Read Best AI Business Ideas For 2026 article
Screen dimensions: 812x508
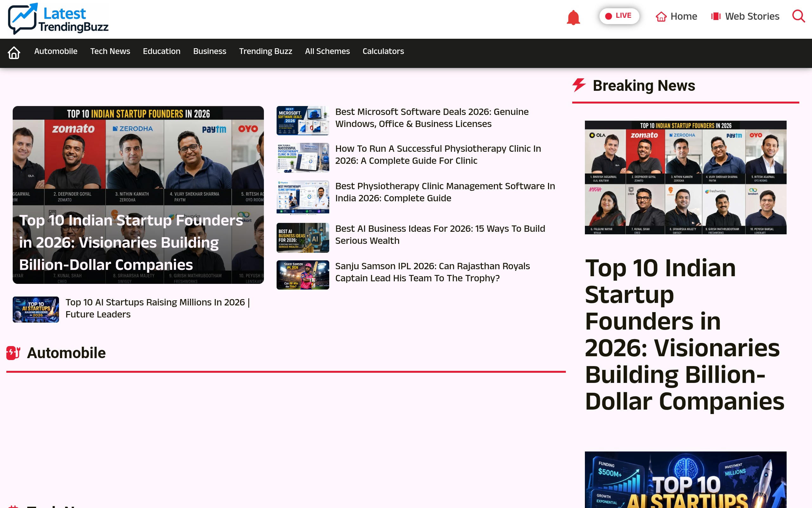click(440, 235)
